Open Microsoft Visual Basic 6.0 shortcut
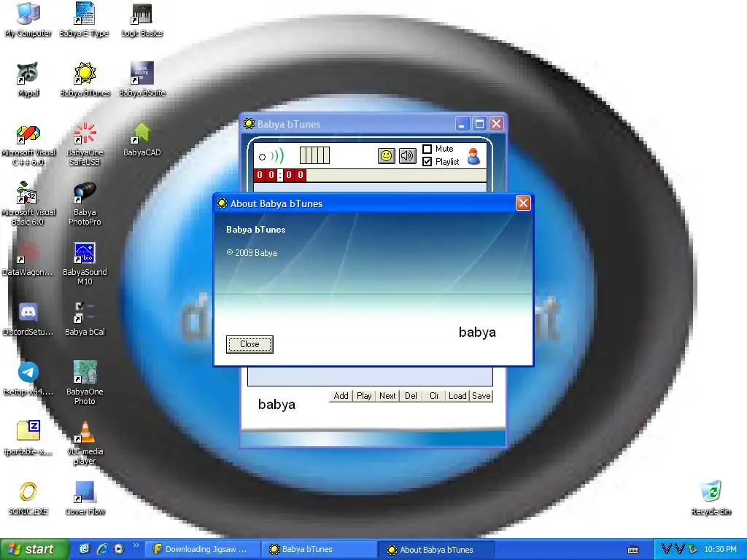747x560 pixels. (28, 204)
